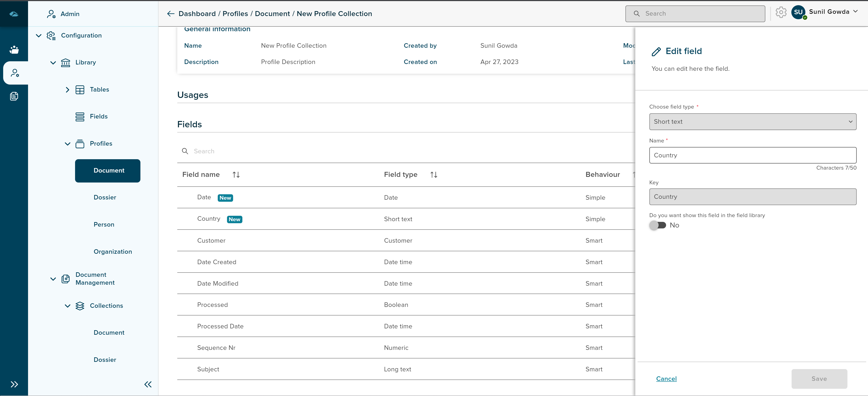Expand the left rail with the double right arrows
The width and height of the screenshot is (868, 396).
coord(14,384)
